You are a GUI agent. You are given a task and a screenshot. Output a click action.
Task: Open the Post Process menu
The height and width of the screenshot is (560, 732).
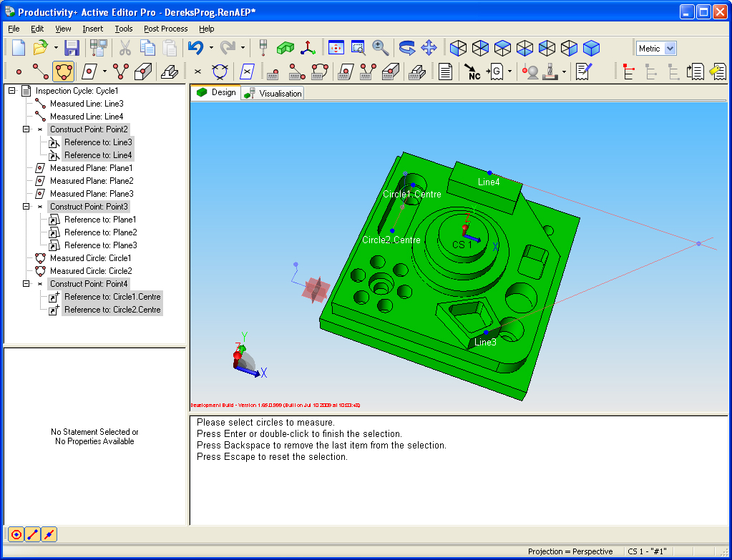[x=165, y=29]
